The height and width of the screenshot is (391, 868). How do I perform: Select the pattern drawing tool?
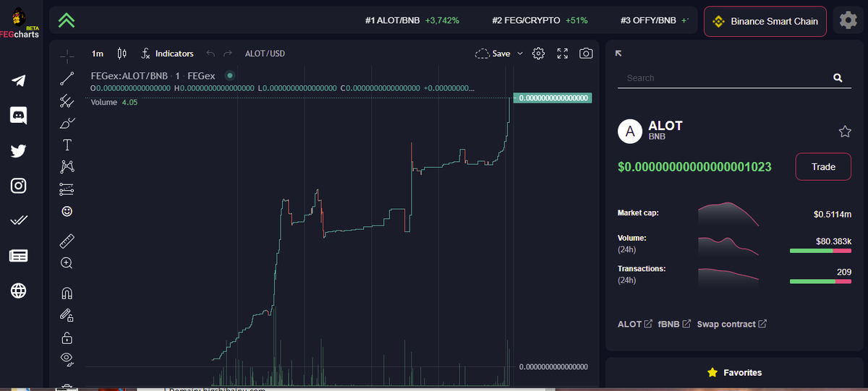point(67,167)
